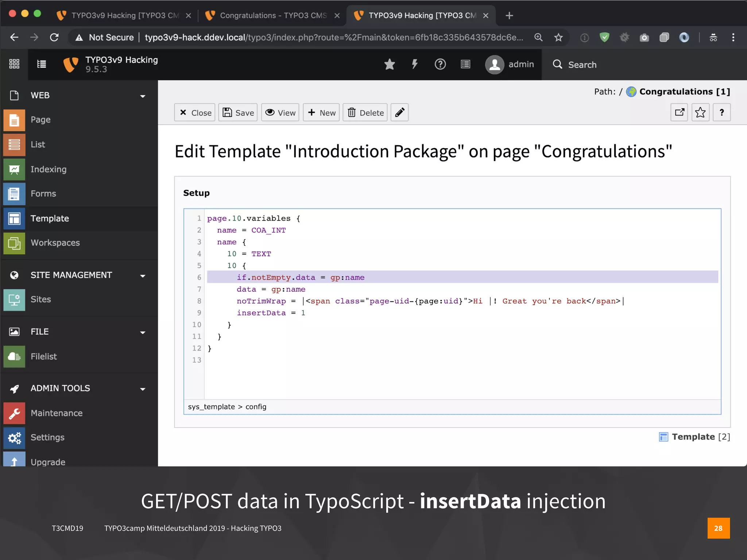Close the Congratulations - TYPO3 CMS tab
Screen dimensions: 747x560
click(x=337, y=16)
